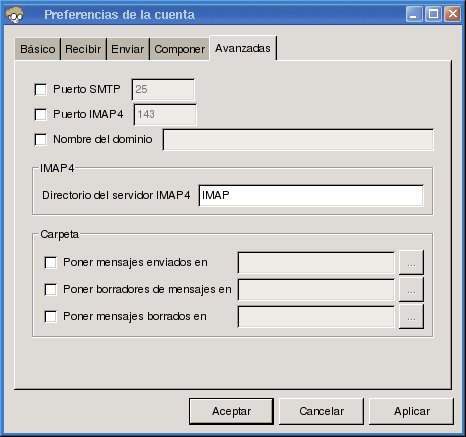
Task: Go to the Componer tab
Action: click(180, 49)
